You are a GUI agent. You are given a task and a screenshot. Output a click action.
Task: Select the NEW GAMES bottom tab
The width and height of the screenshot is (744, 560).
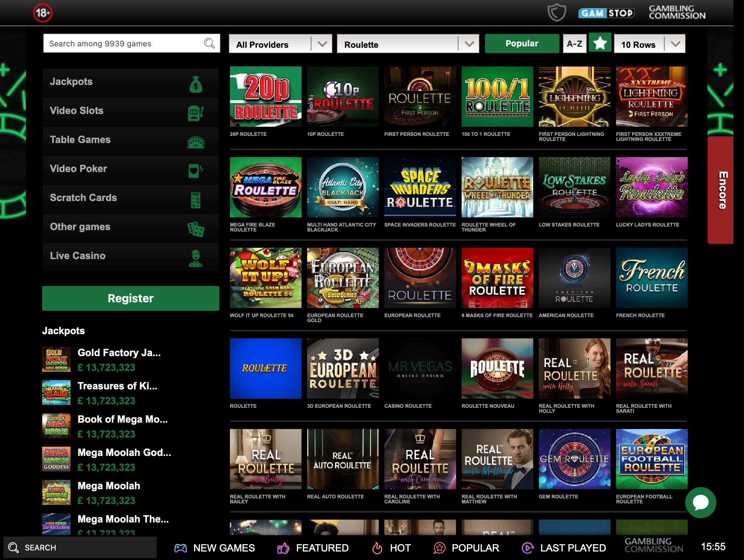(215, 548)
